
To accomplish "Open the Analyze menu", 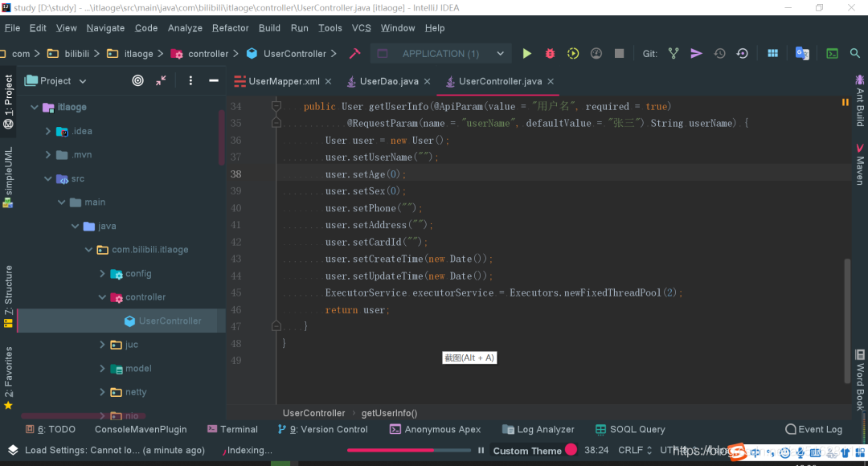I will pyautogui.click(x=185, y=28).
